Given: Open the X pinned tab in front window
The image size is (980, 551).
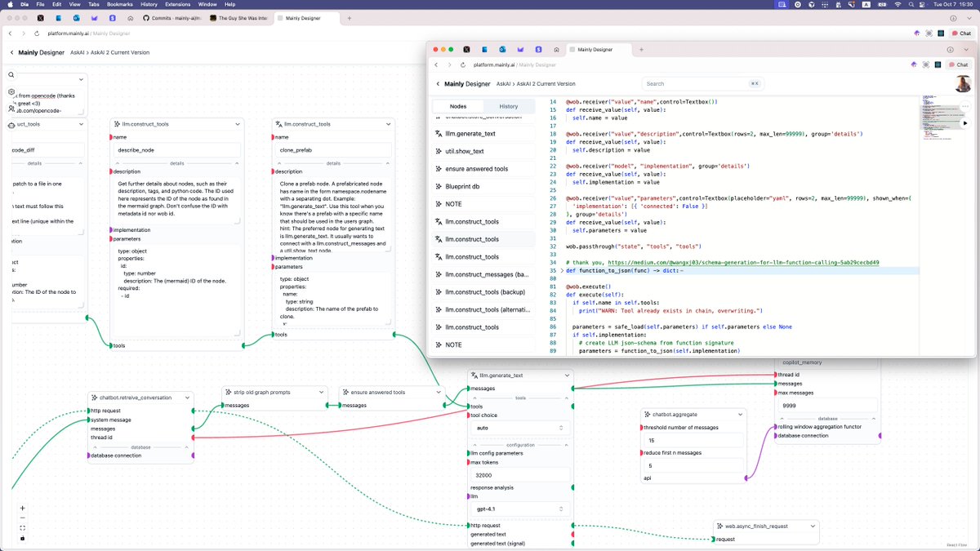Looking at the screenshot, I should (x=466, y=50).
